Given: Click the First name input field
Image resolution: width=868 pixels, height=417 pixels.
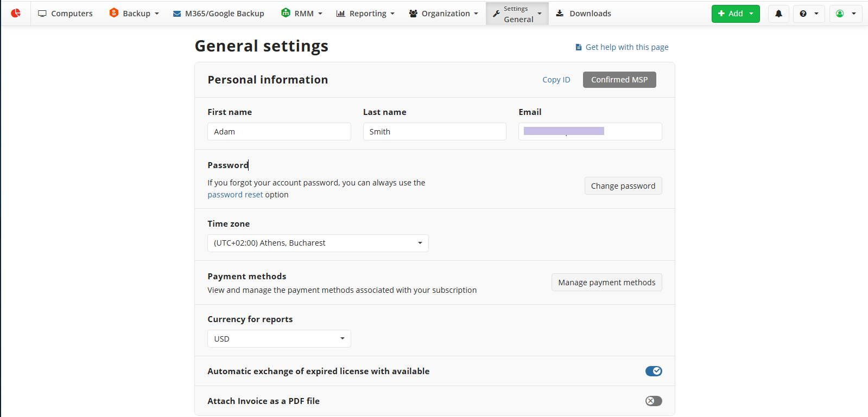Looking at the screenshot, I should pyautogui.click(x=279, y=132).
